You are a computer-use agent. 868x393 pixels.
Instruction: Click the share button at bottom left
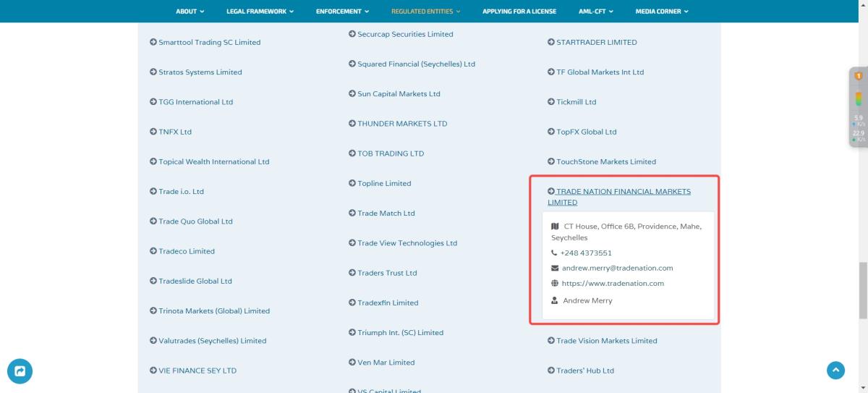coord(20,371)
